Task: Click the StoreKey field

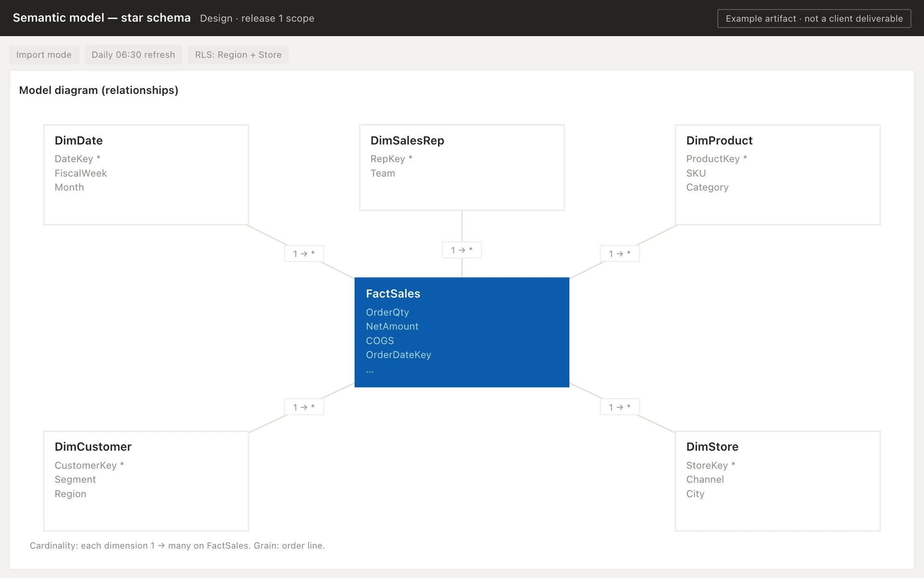Action: (710, 465)
